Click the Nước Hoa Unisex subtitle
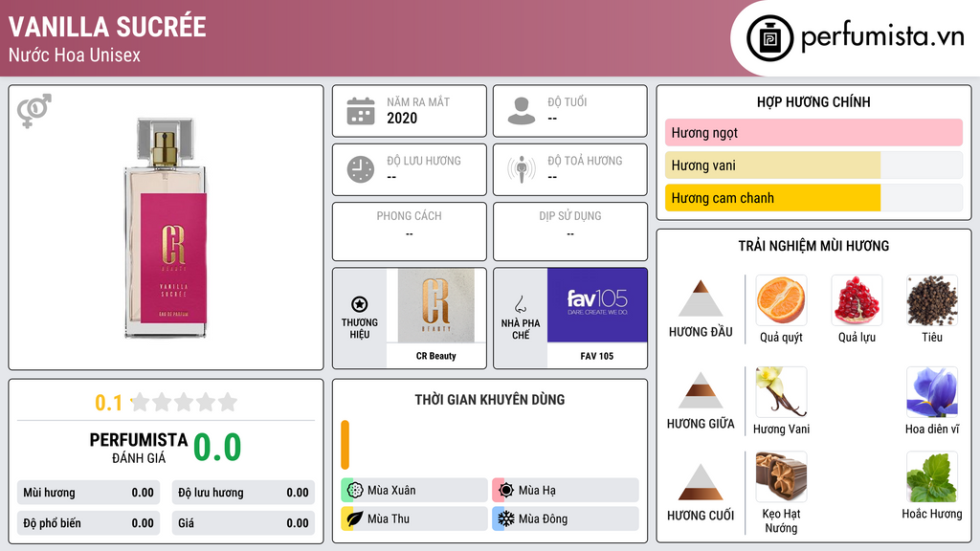This screenshot has height=551, width=980. [75, 55]
